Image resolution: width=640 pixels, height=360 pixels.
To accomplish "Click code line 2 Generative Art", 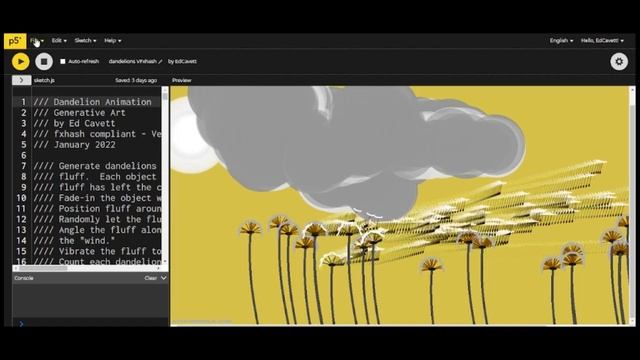I will tap(79, 113).
